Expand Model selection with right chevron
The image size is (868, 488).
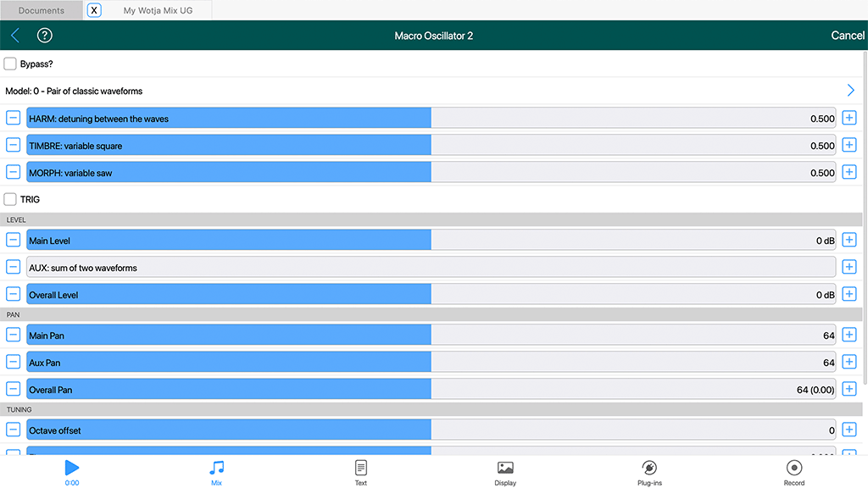point(851,91)
